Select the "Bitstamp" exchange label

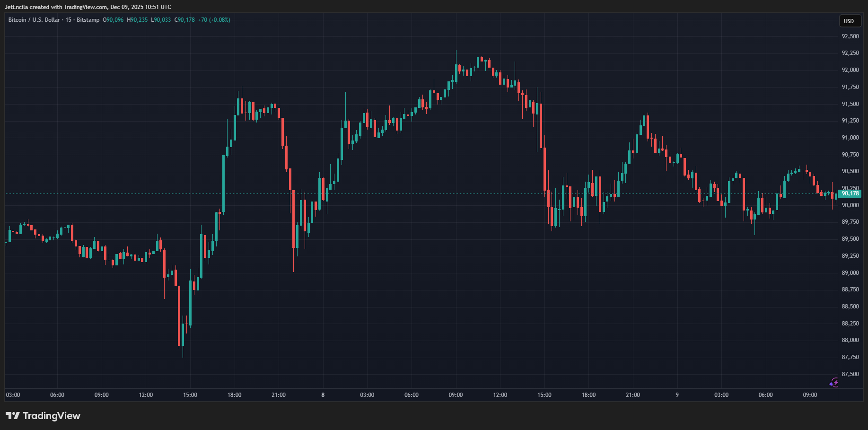click(x=88, y=20)
